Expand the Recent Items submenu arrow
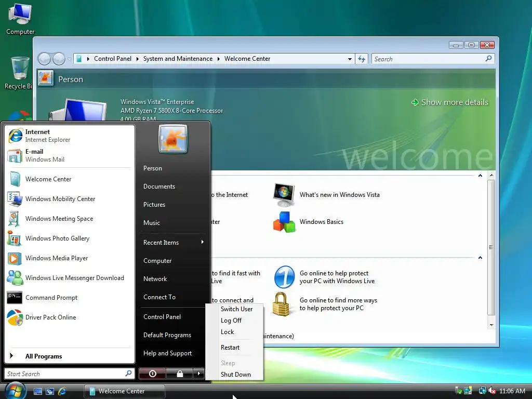This screenshot has height=399, width=532. pyautogui.click(x=202, y=242)
